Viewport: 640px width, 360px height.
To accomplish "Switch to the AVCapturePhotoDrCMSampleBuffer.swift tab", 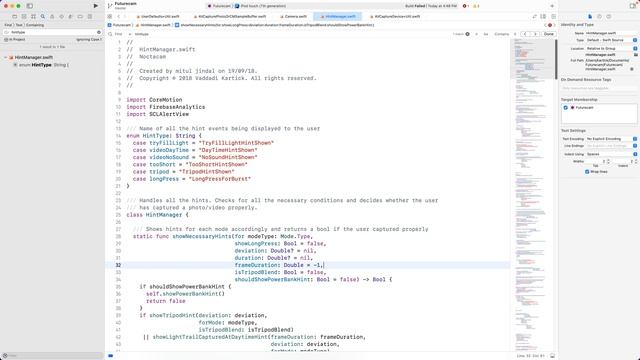I will [230, 17].
